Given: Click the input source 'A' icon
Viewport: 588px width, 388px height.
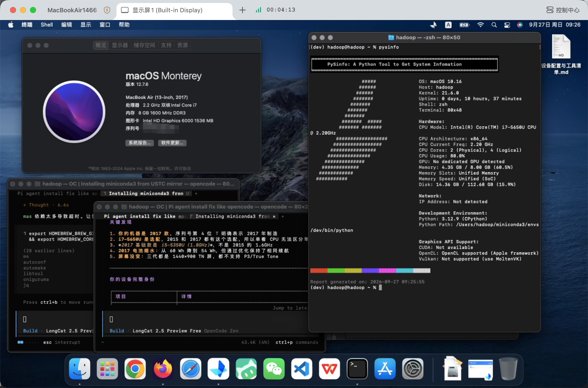Looking at the screenshot, I should coord(448,25).
